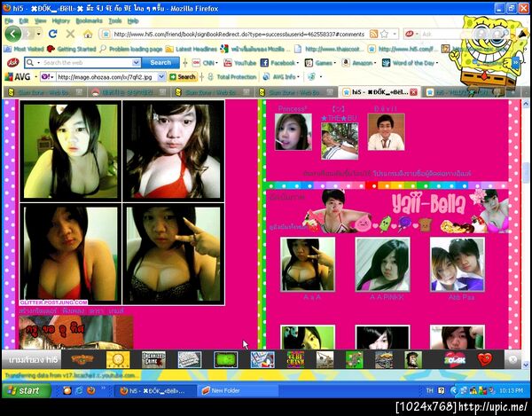Open the Facebook toolbar shortcut

click(278, 63)
